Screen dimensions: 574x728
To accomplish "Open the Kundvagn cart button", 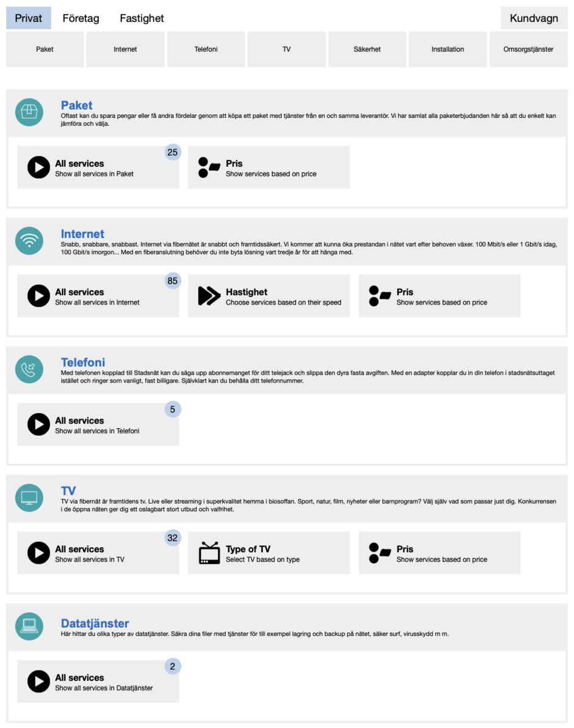I will (534, 18).
